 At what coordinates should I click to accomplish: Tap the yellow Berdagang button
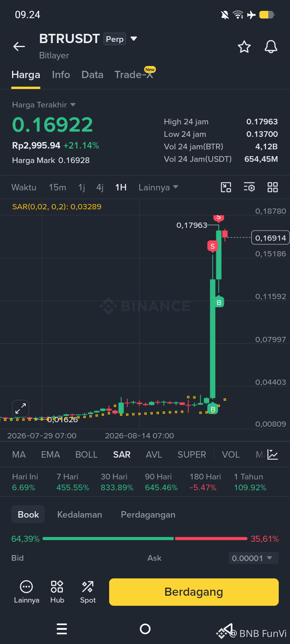(x=194, y=592)
